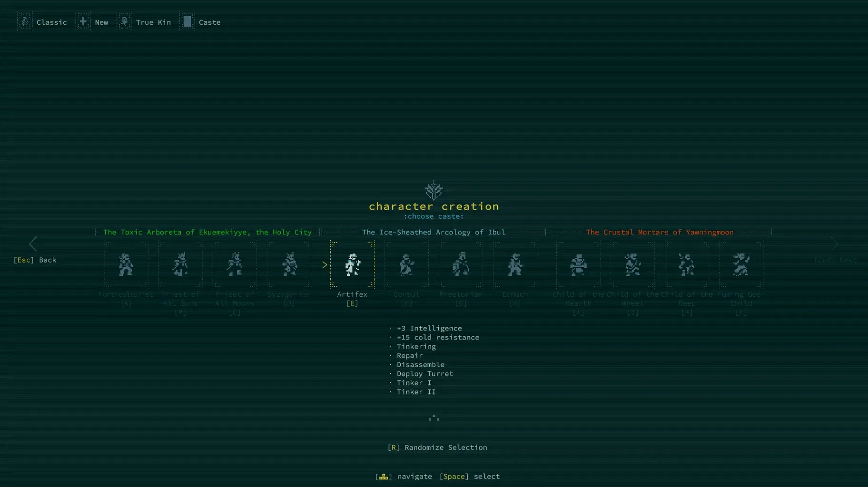Click the 'Tinker II' skill line
Image resolution: width=868 pixels, height=487 pixels.
[416, 391]
